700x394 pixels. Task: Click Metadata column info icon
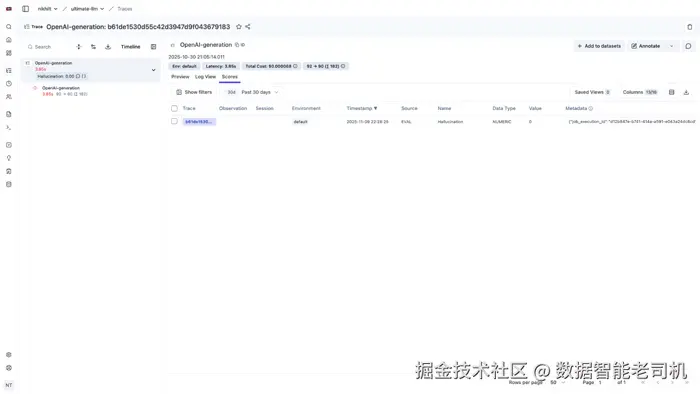591,108
